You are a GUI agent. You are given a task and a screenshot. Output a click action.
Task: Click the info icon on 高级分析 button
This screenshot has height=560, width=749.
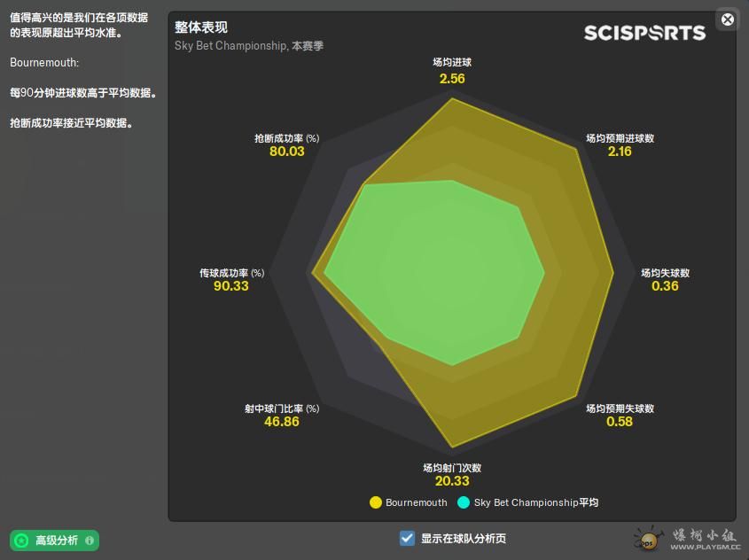point(90,541)
